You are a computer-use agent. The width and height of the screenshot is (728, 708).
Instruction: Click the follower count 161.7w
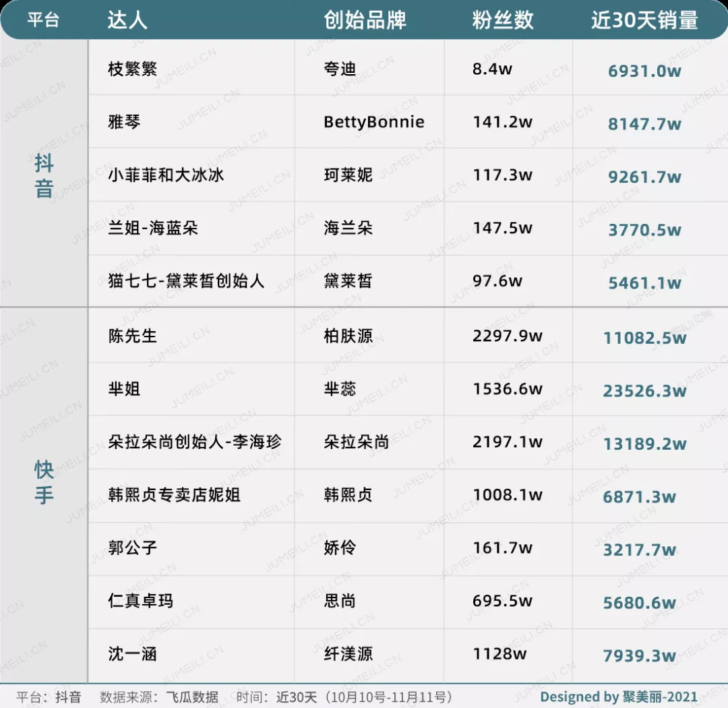502,548
